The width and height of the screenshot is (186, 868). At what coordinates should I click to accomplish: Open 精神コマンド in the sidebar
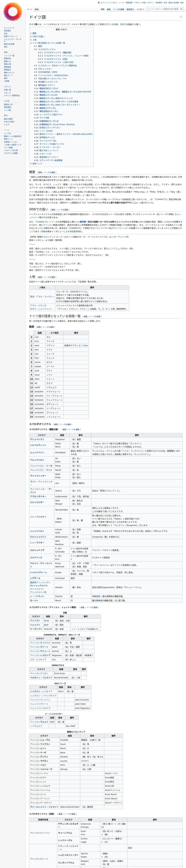tap(9, 72)
